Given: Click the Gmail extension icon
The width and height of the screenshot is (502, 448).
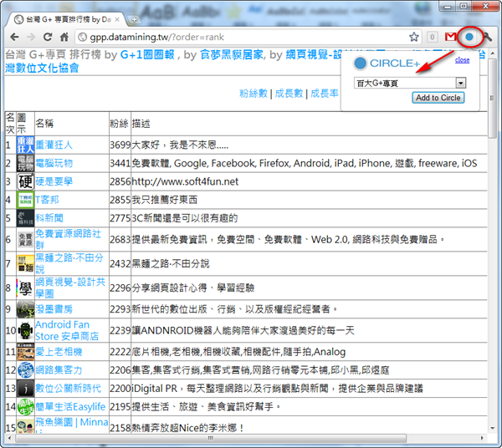Looking at the screenshot, I should (x=451, y=38).
